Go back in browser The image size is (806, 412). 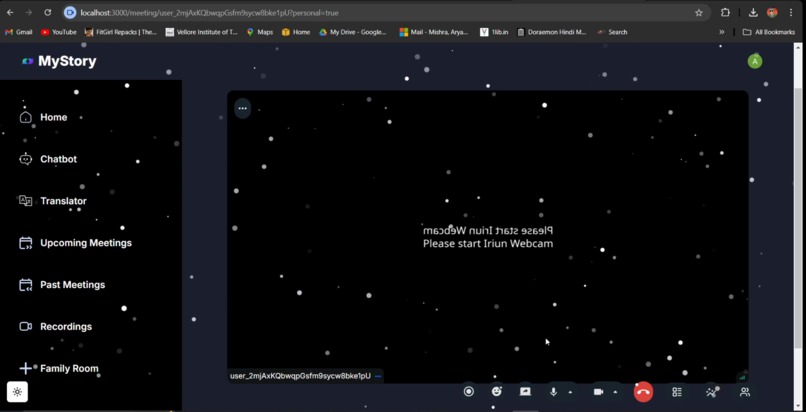pos(10,13)
